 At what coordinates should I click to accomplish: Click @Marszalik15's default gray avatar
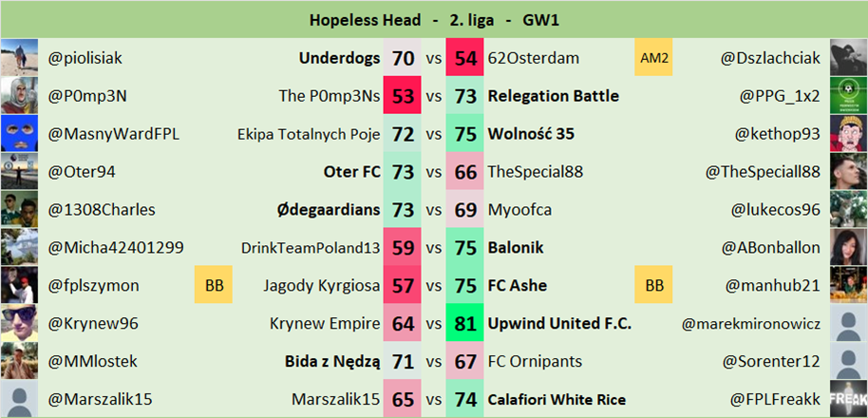coord(19,400)
